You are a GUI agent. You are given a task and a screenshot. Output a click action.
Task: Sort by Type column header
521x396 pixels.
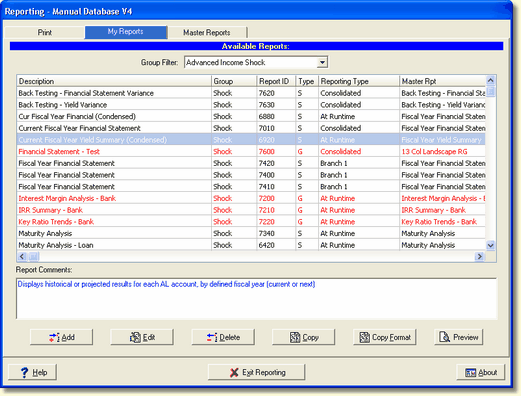[307, 81]
